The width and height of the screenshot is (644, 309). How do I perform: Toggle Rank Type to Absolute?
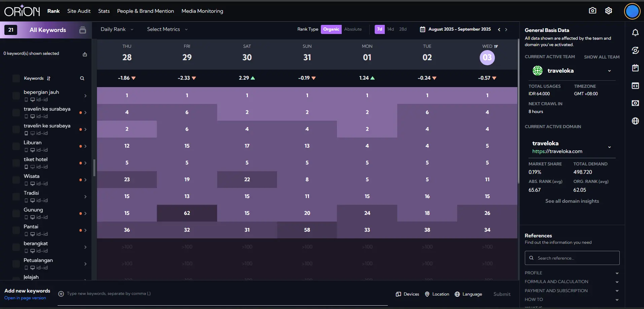point(353,29)
